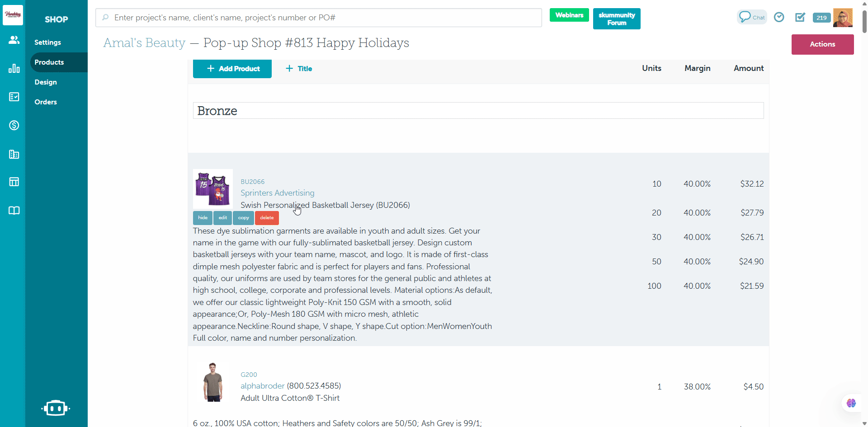The image size is (868, 427).
Task: Click the open book icon in sidebar
Action: point(14,211)
